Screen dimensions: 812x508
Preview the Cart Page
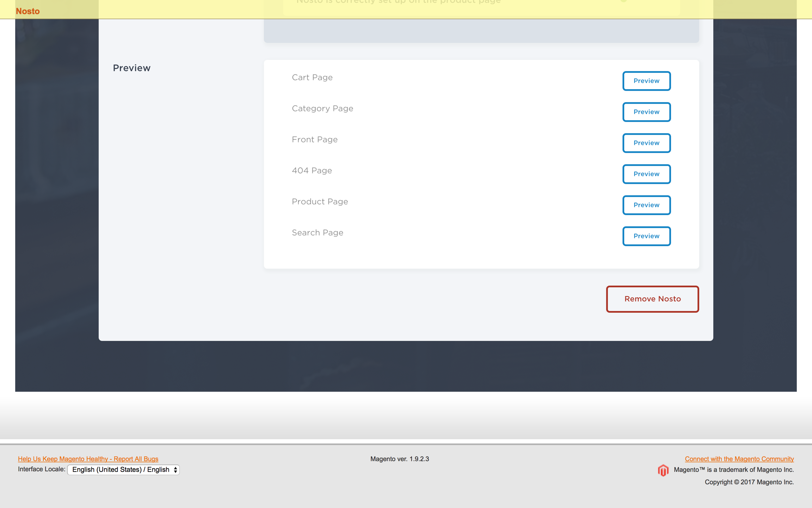[x=646, y=81]
